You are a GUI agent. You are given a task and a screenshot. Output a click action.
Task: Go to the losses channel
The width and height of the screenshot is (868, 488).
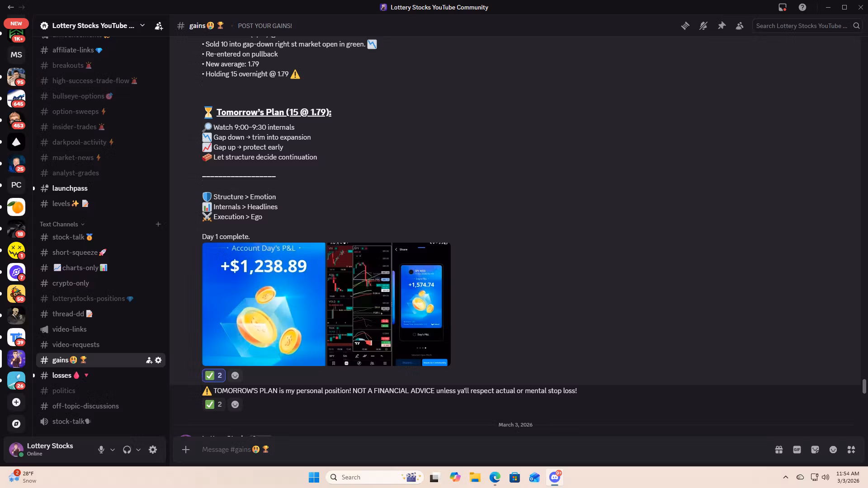100,375
